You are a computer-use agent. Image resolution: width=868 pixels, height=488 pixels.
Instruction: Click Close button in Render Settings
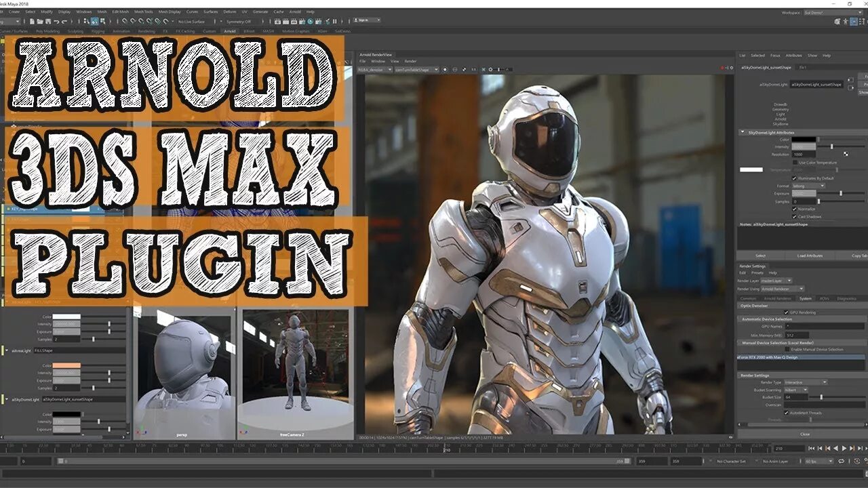[804, 434]
